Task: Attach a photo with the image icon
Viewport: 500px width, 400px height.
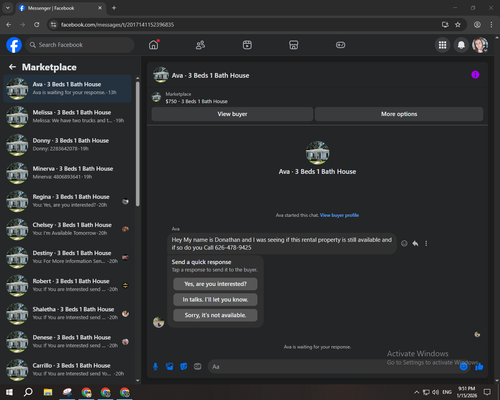Action: (169, 367)
